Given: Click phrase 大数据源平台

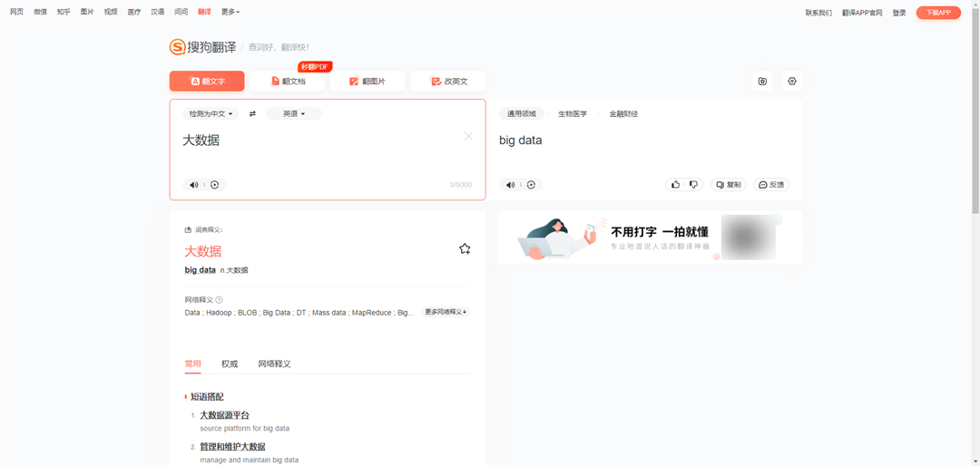Looking at the screenshot, I should click(225, 415).
